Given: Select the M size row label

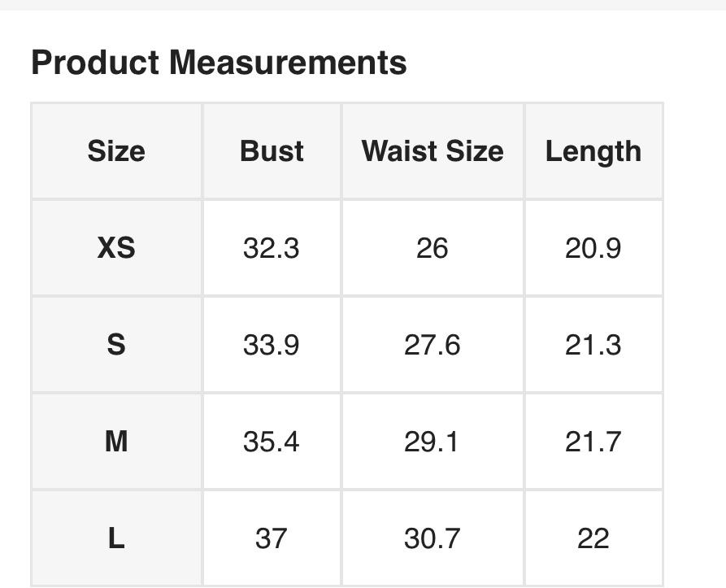Looking at the screenshot, I should tap(116, 442).
